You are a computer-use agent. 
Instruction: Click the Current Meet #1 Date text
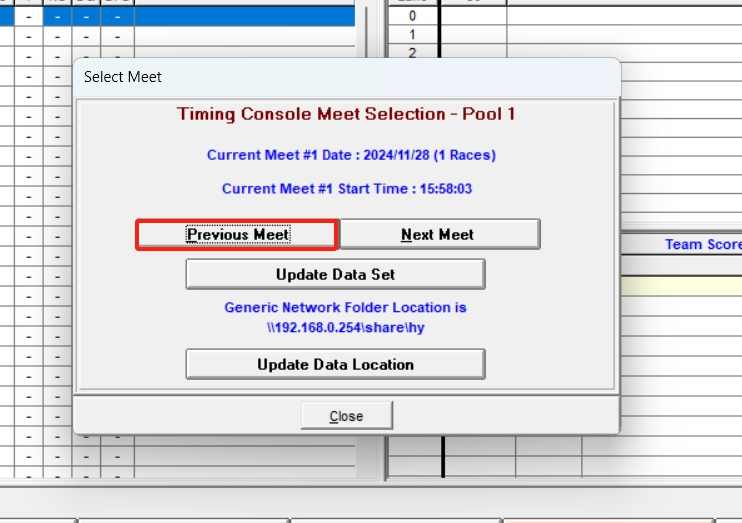350,155
